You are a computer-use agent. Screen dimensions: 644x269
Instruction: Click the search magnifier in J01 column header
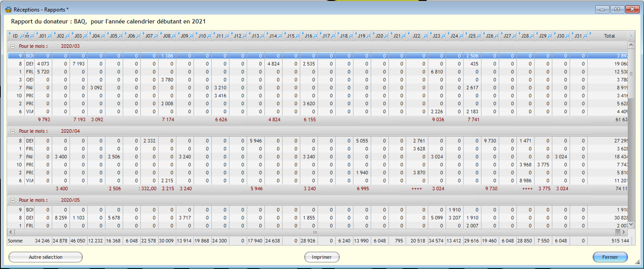coord(49,36)
